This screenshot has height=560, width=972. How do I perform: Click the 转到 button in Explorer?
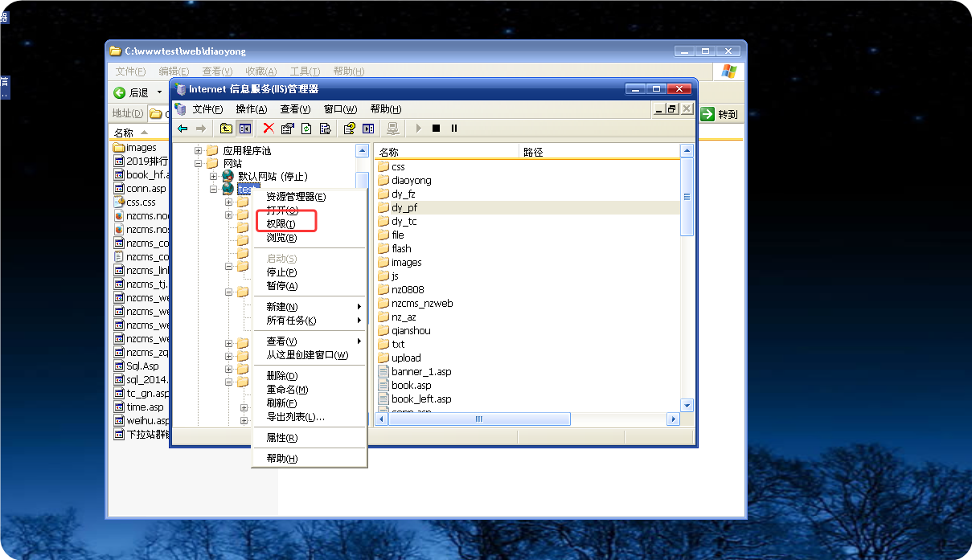(x=720, y=114)
